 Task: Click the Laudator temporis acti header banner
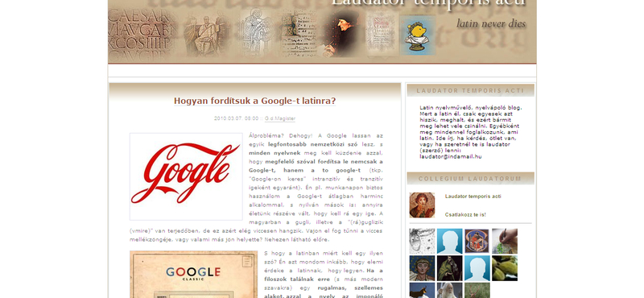[322, 31]
